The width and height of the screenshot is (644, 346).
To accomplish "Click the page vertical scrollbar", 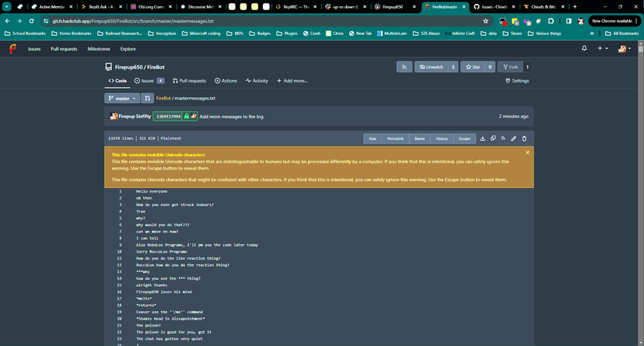I will pyautogui.click(x=640, y=193).
